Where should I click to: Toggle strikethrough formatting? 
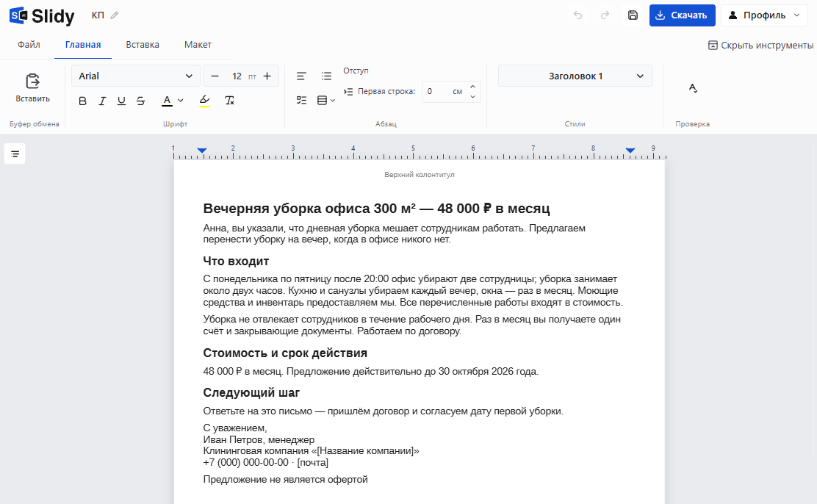point(140,101)
